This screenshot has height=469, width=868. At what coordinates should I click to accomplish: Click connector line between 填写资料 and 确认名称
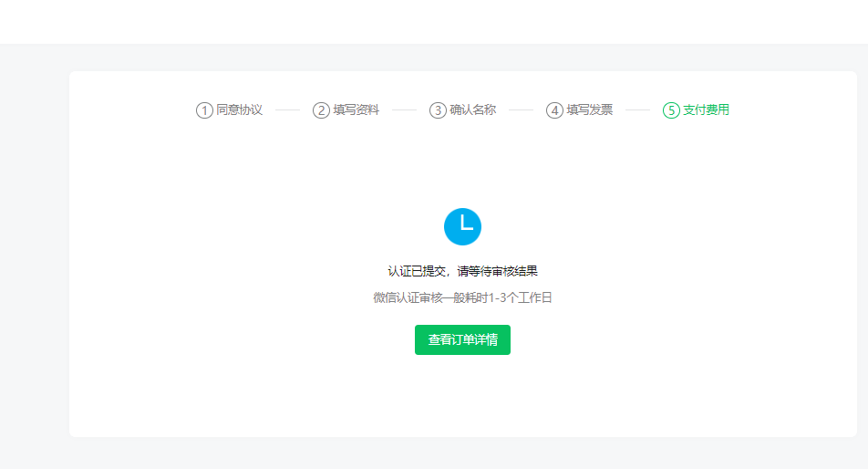pos(404,110)
